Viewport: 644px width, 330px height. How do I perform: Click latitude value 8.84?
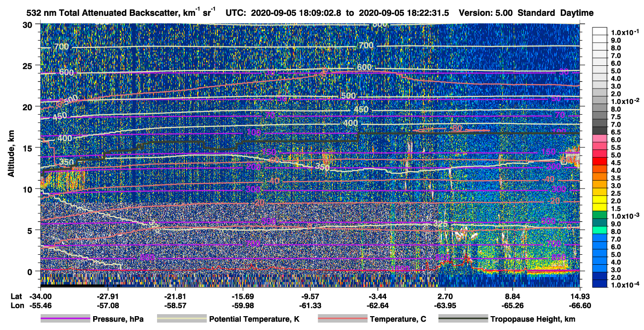[512, 296]
